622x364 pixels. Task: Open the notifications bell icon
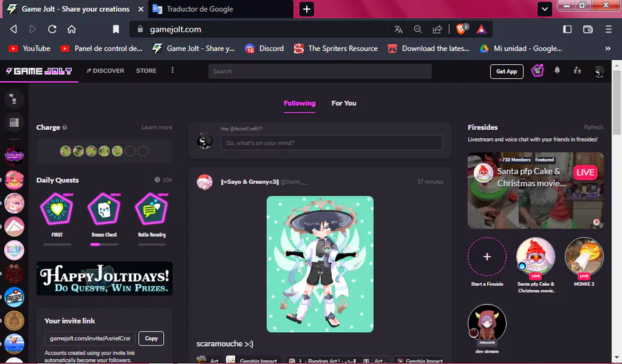[x=557, y=70]
